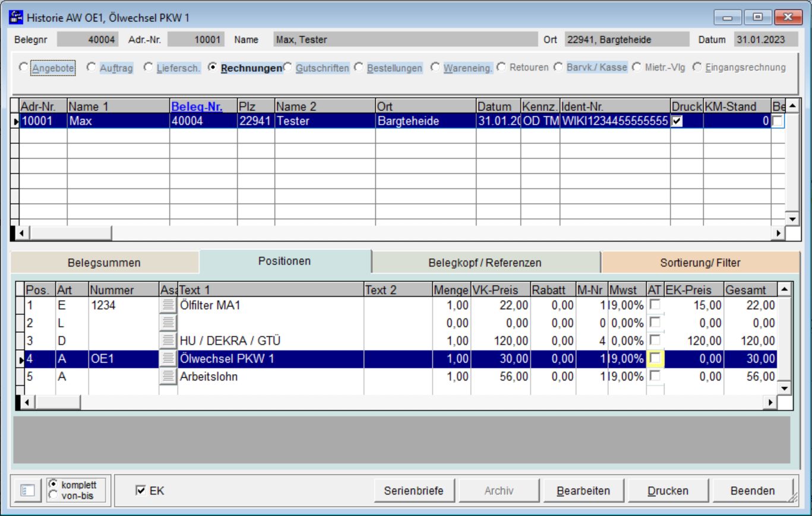Viewport: 812px width, 516px height.
Task: Click the VK-Preis cell showing 56,00
Action: [501, 376]
